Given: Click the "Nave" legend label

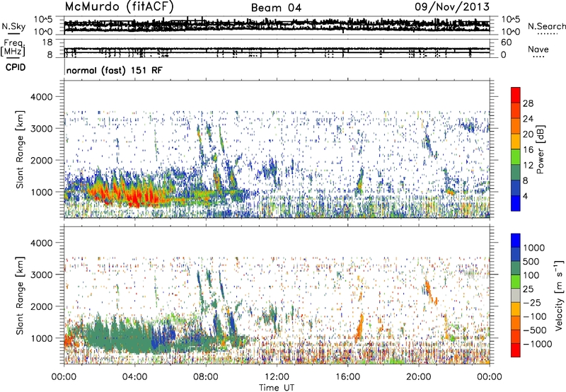Looking at the screenshot, I should pyautogui.click(x=538, y=50).
